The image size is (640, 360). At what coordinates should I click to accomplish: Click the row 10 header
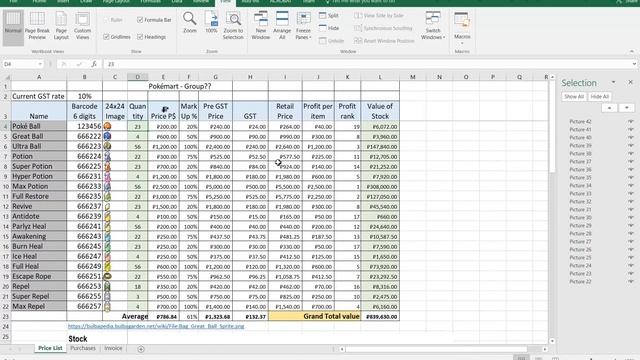click(6, 187)
